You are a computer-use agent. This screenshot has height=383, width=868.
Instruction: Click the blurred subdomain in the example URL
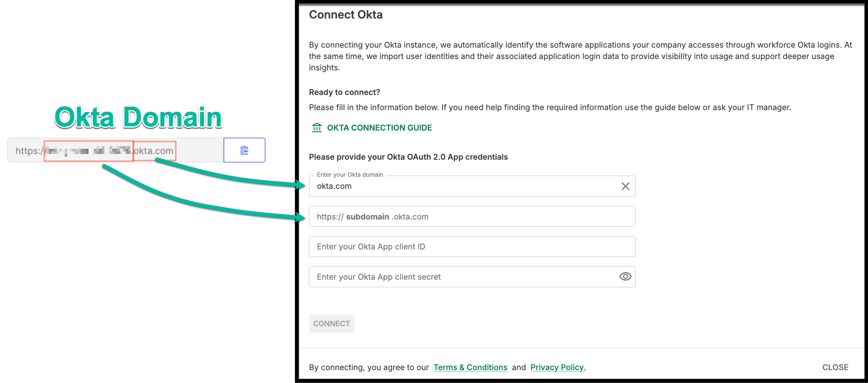(x=89, y=151)
